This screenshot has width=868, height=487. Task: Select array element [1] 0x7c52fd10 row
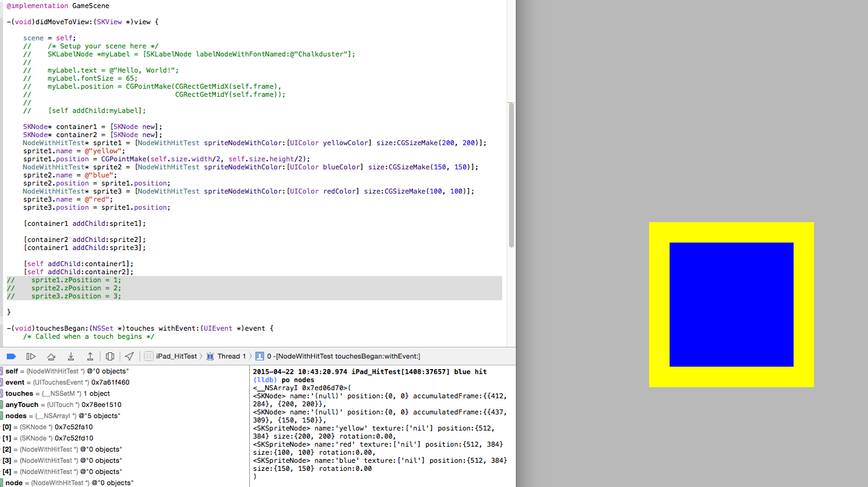[x=124, y=438]
